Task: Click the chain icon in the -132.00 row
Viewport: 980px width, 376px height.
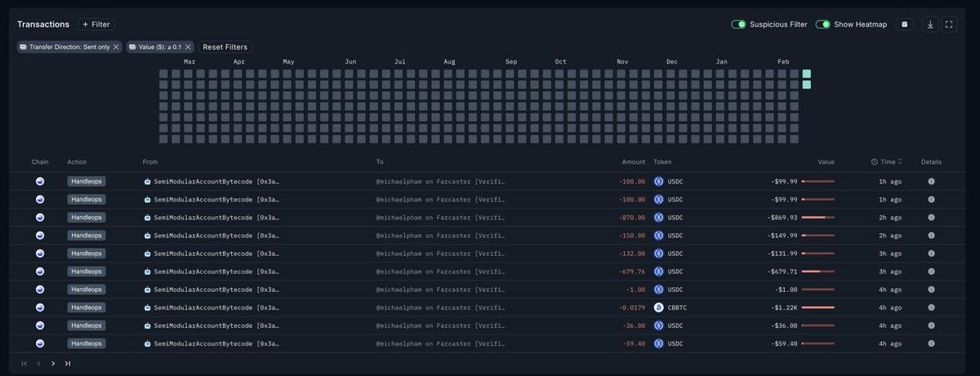Action: [40, 254]
